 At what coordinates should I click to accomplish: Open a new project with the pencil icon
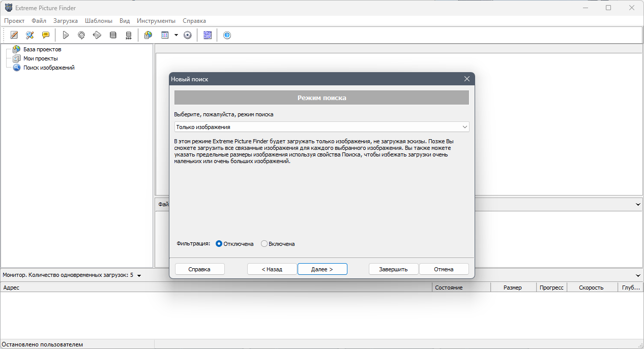coord(14,35)
